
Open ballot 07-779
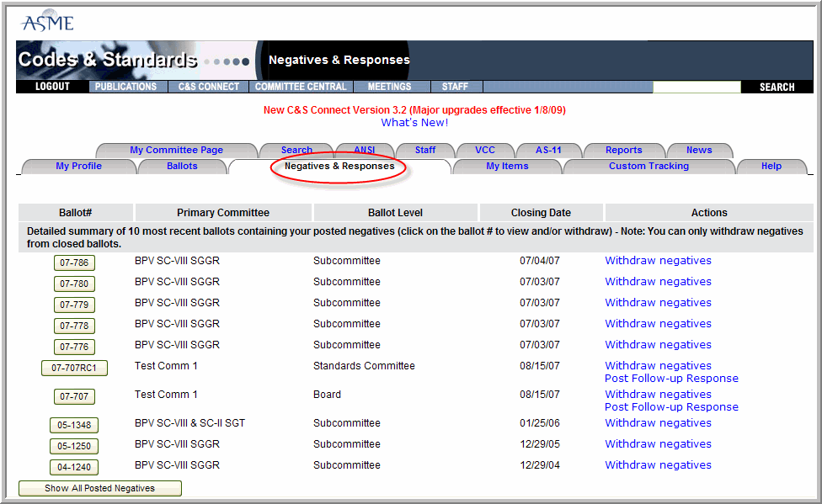pos(74,305)
